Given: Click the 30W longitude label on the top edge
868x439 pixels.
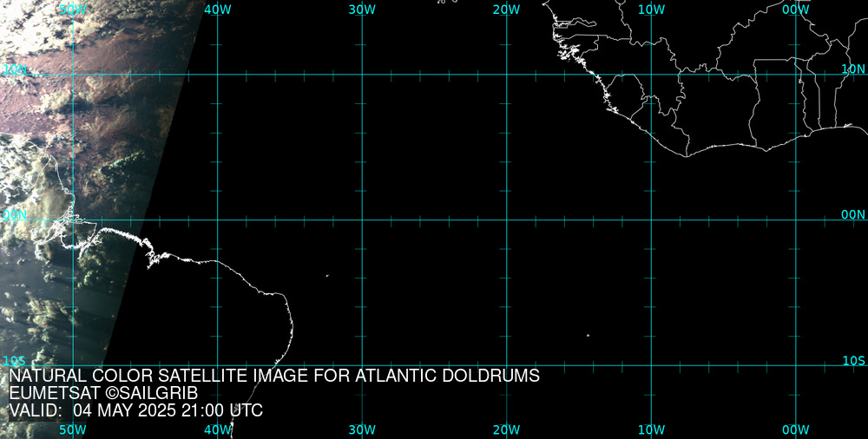Looking at the screenshot, I should tap(363, 10).
